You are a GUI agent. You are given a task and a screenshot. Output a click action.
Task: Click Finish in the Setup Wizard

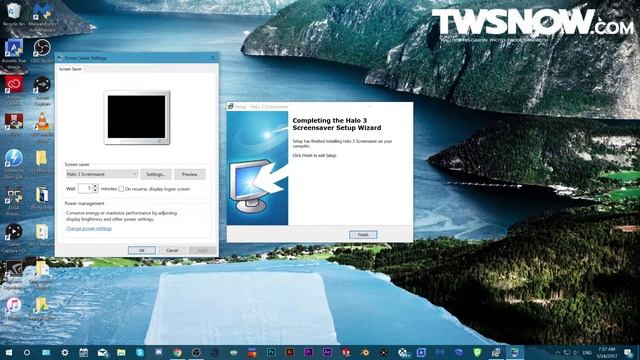[x=363, y=235]
